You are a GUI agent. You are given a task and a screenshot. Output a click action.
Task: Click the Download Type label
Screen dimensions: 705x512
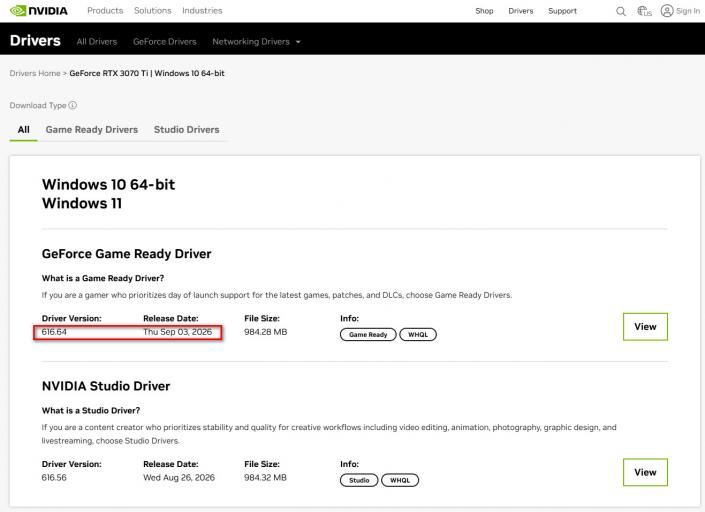38,105
